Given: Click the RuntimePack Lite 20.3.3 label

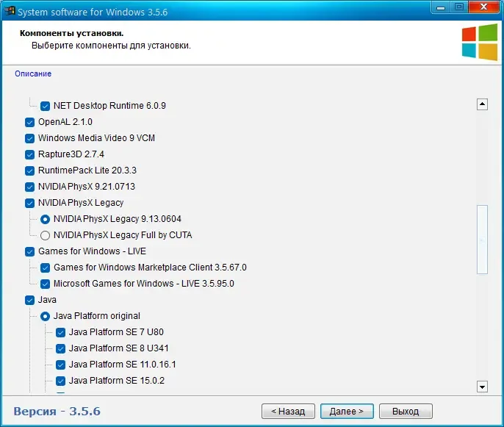Looking at the screenshot, I should [87, 171].
